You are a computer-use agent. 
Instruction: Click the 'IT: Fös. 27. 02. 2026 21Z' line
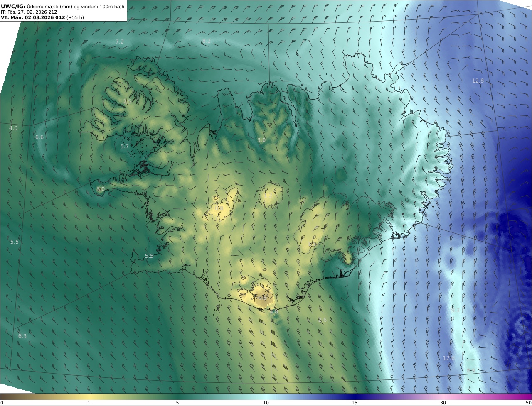(x=29, y=12)
